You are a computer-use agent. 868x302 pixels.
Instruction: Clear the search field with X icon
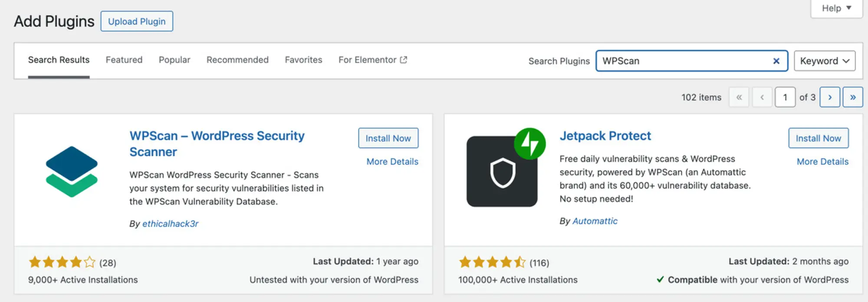[776, 61]
